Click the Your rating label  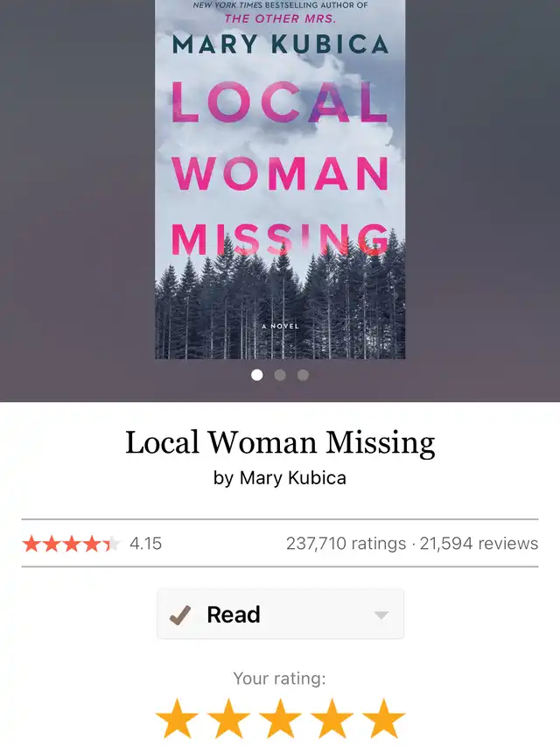point(280,678)
